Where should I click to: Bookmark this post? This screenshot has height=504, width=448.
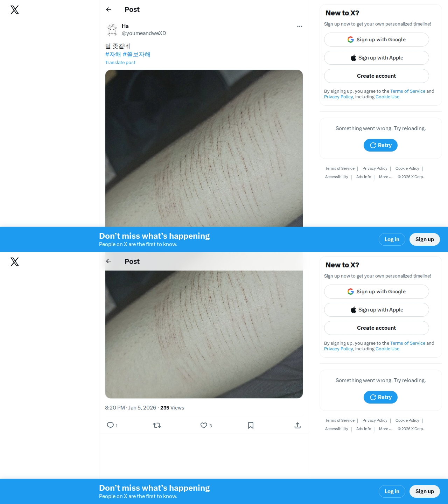click(x=251, y=425)
